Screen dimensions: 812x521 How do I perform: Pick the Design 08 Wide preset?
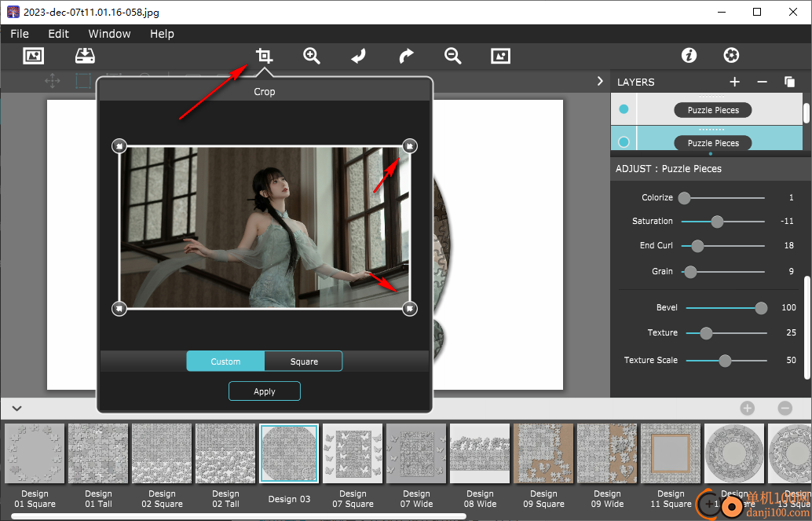pos(480,453)
